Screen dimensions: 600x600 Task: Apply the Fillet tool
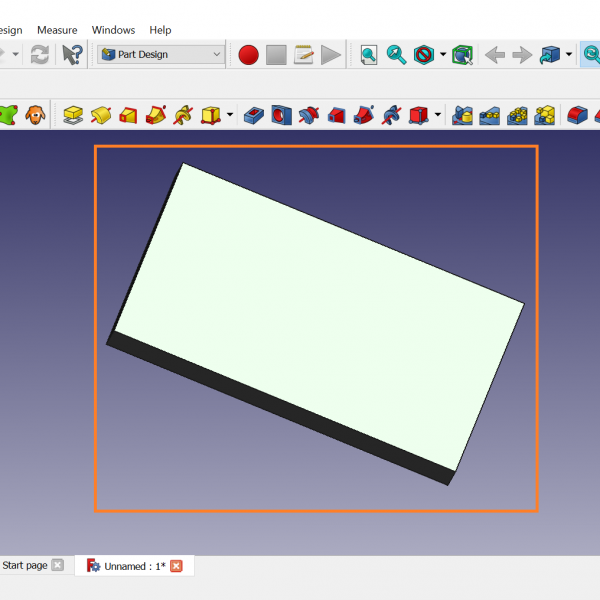coord(576,115)
